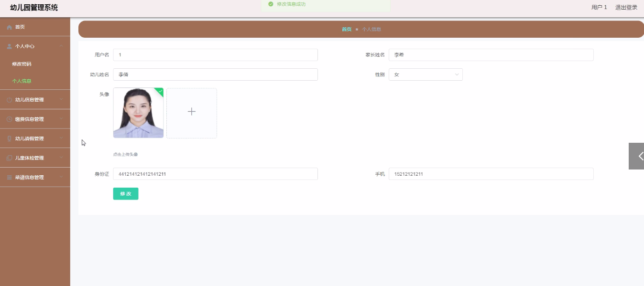Select 个人信息 in the sidebar
This screenshot has width=644, height=286.
click(x=22, y=81)
